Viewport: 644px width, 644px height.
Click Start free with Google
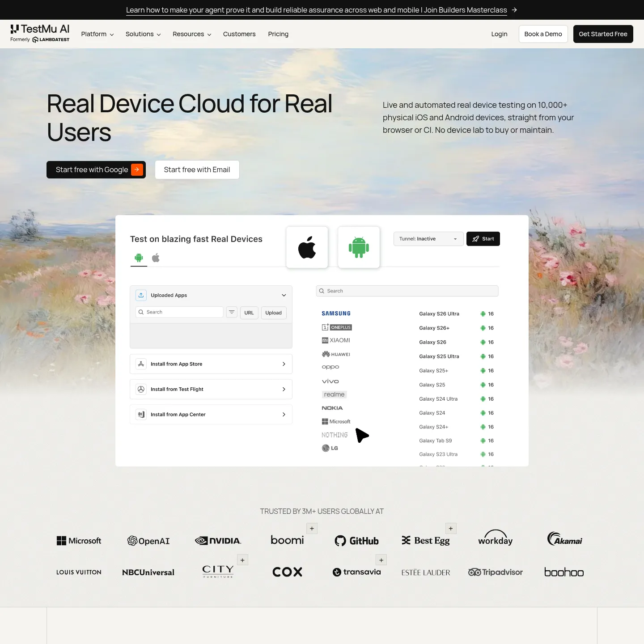[96, 169]
